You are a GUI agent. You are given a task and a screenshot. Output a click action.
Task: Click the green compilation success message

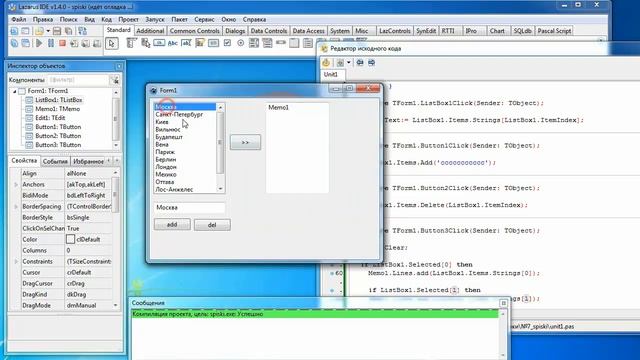point(315,314)
